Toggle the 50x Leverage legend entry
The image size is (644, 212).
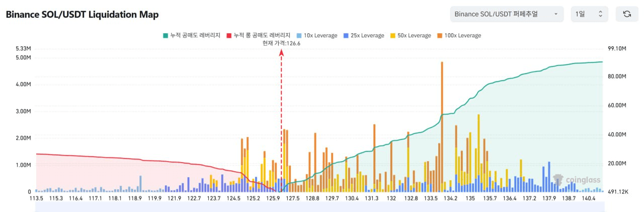(x=410, y=36)
